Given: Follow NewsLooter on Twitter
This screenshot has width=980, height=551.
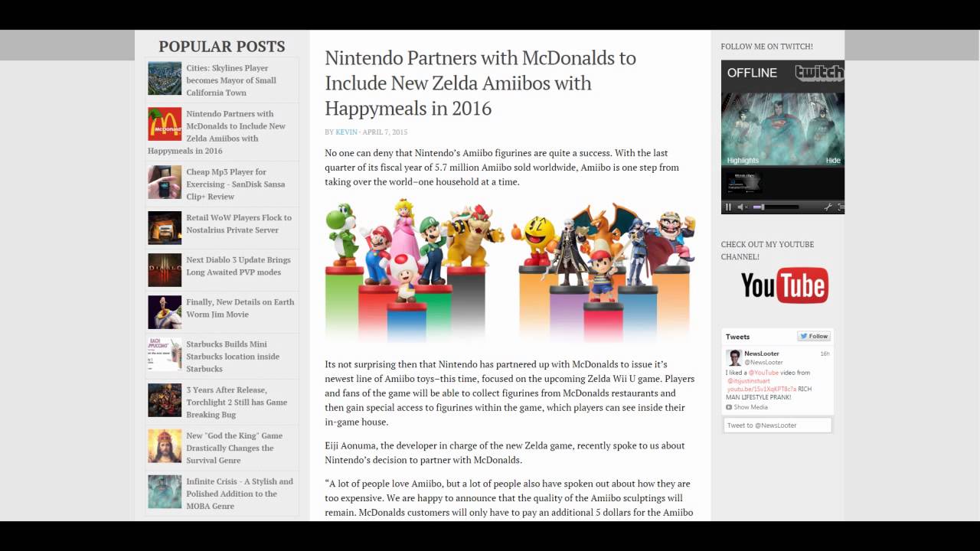Looking at the screenshot, I should pos(814,336).
